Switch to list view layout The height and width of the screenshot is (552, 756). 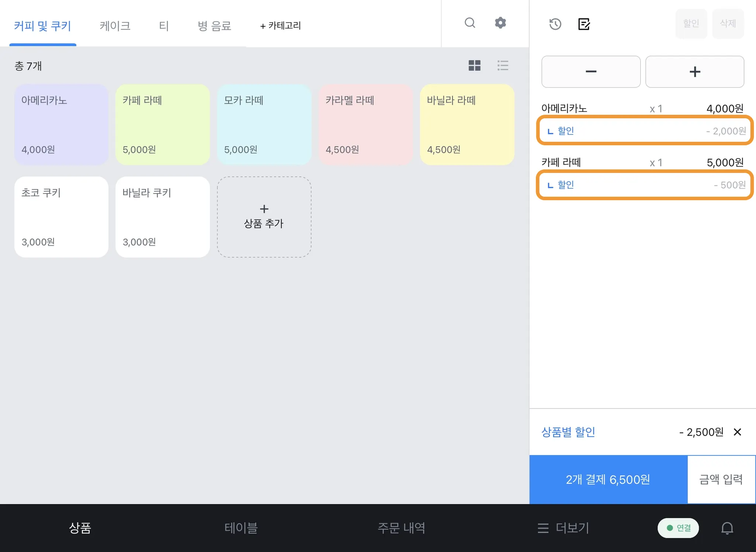(x=503, y=66)
